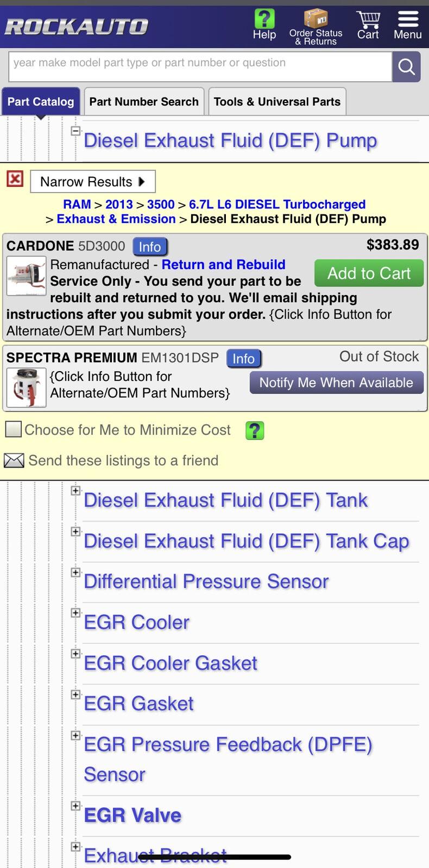Click help icon beside Minimize Cost
Image resolution: width=429 pixels, height=868 pixels.
pyautogui.click(x=255, y=431)
